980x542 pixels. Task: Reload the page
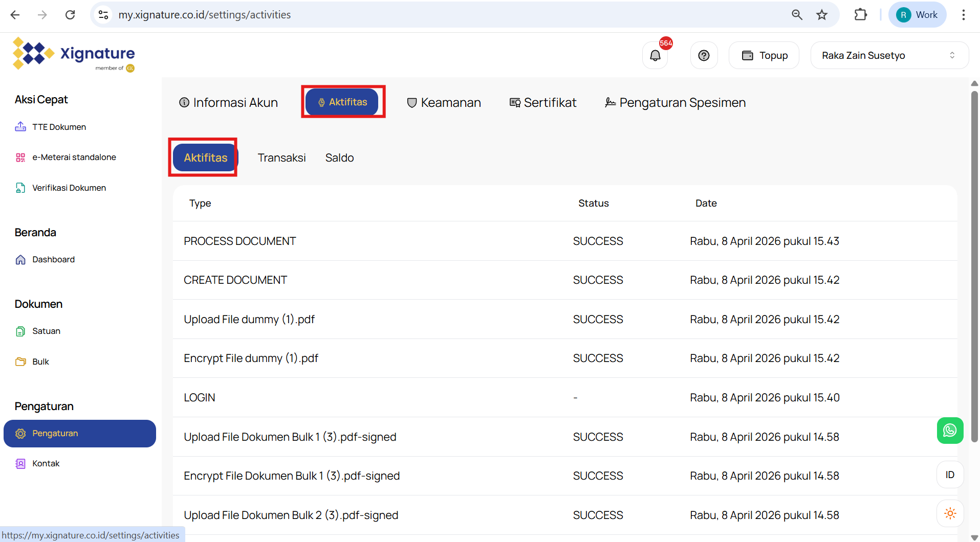point(70,15)
